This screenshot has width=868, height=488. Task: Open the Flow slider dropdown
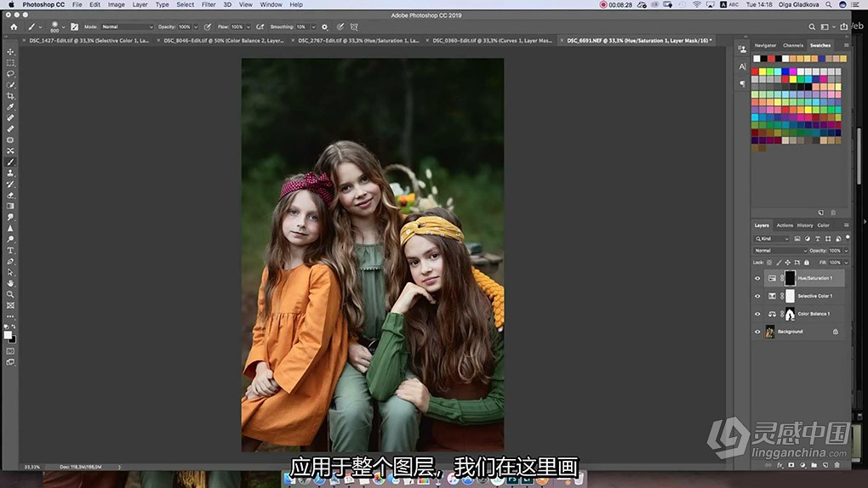[x=248, y=26]
